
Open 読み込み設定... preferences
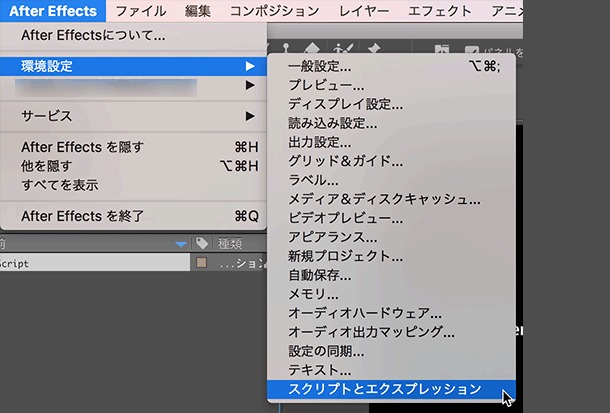391,123
